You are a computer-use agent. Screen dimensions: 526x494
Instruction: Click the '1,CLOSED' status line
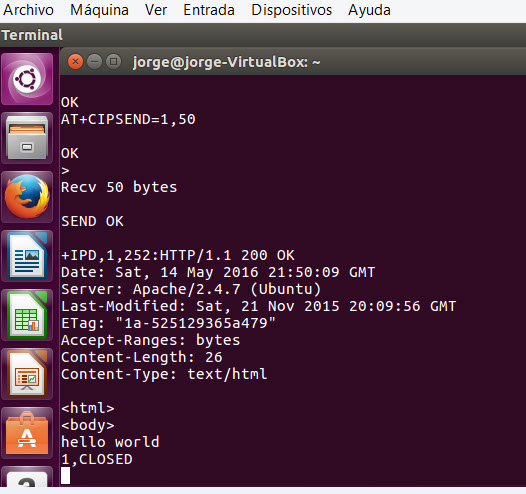click(97, 459)
